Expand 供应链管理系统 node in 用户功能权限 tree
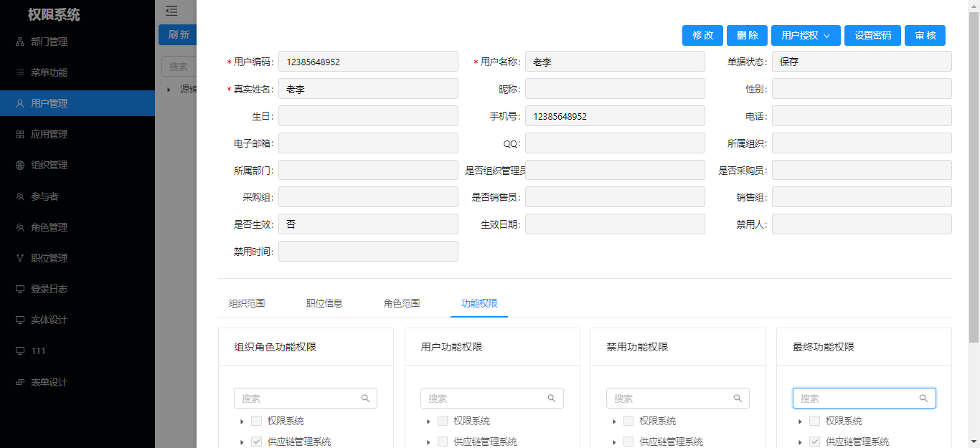 (428, 442)
